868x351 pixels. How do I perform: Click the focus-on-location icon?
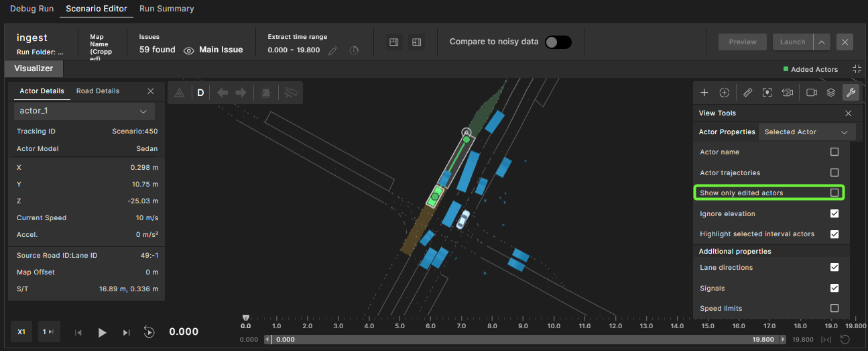coord(767,93)
